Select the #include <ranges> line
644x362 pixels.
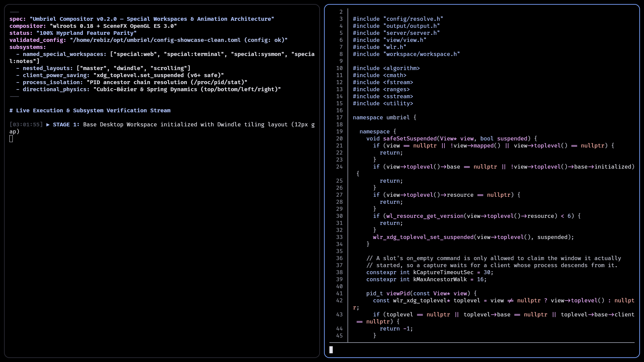(x=381, y=89)
